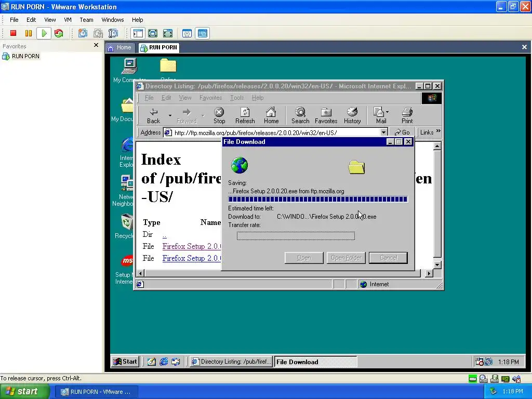
Task: Power off the VM with the red stop icon
Action: (x=13, y=33)
